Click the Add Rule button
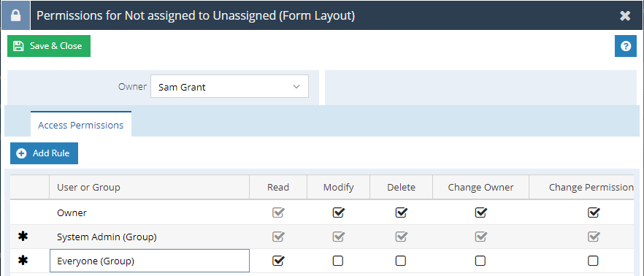This screenshot has height=276, width=644. [44, 153]
